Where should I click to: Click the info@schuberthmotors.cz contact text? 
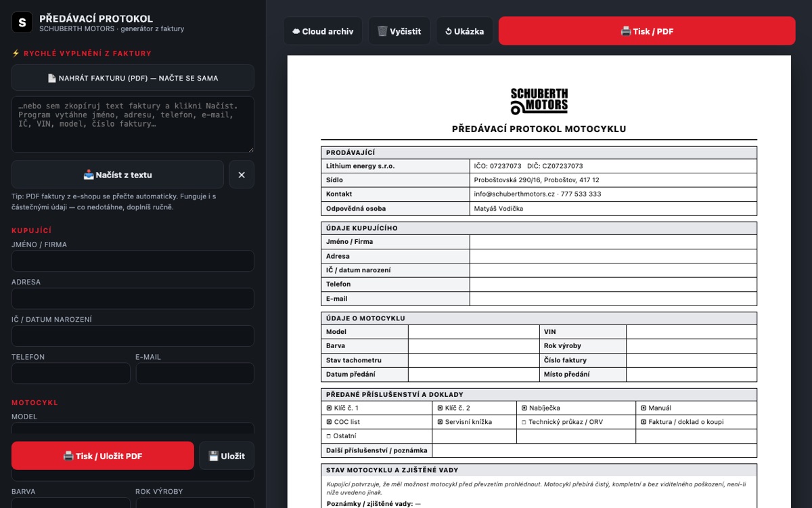coord(538,194)
